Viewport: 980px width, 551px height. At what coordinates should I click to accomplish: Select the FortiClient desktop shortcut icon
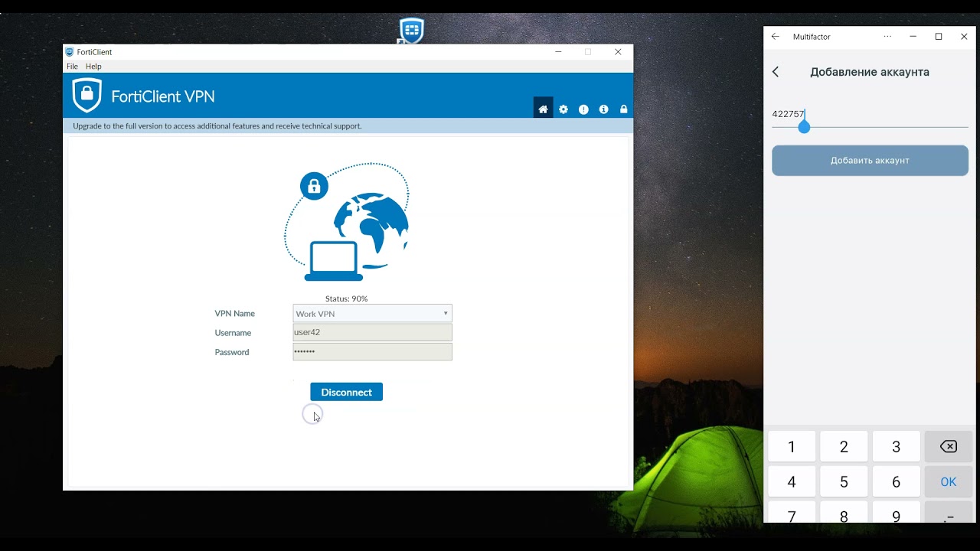click(x=411, y=31)
